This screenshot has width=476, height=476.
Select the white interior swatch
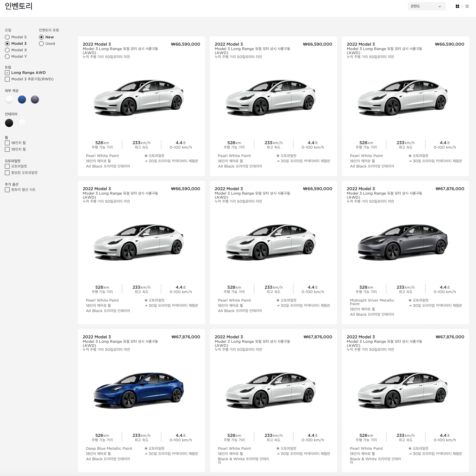click(22, 123)
